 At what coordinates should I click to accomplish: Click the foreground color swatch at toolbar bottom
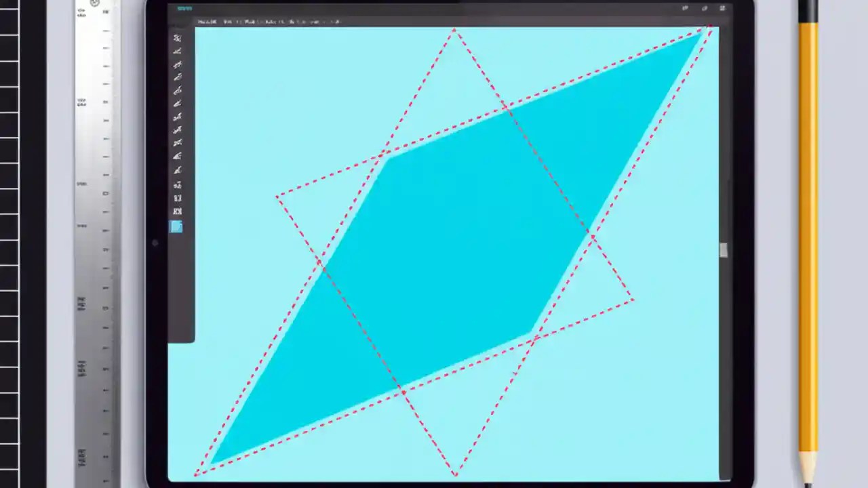176,227
